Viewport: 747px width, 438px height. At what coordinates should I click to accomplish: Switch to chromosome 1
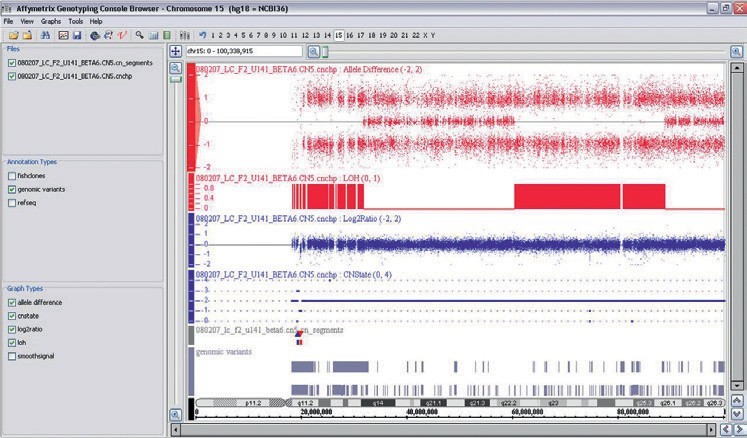click(213, 35)
